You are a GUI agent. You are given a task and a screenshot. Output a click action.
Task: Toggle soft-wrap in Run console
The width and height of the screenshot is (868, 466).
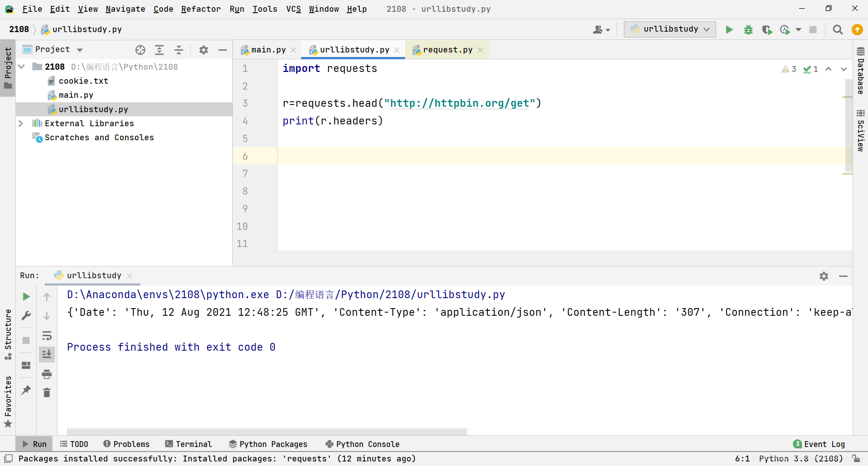tap(47, 336)
